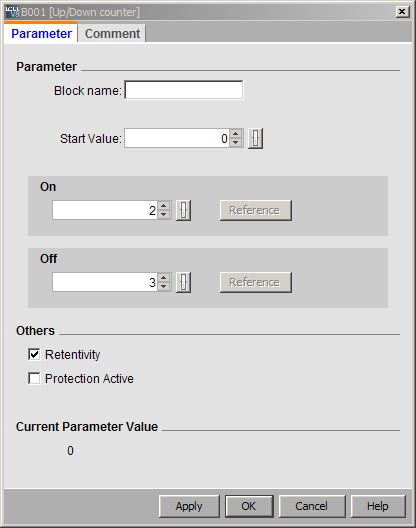Screen dimensions: 416x528
Task: Decrease On threshold with down arrow
Action: coord(164,214)
